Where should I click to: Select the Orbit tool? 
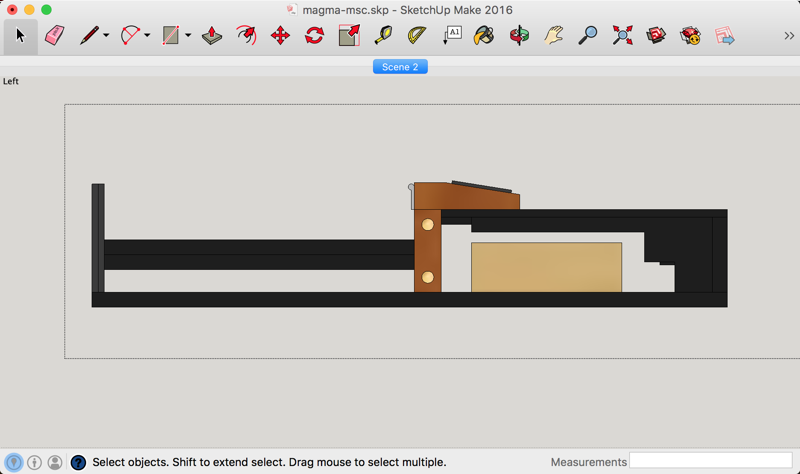(x=519, y=36)
